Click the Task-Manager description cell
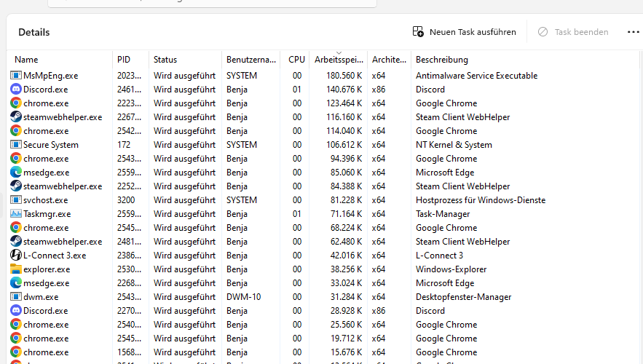 pos(443,214)
